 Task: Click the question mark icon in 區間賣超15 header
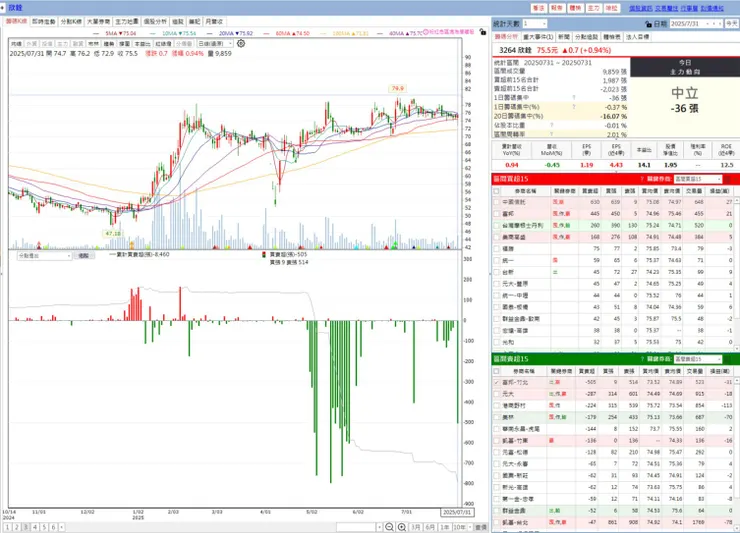642,359
